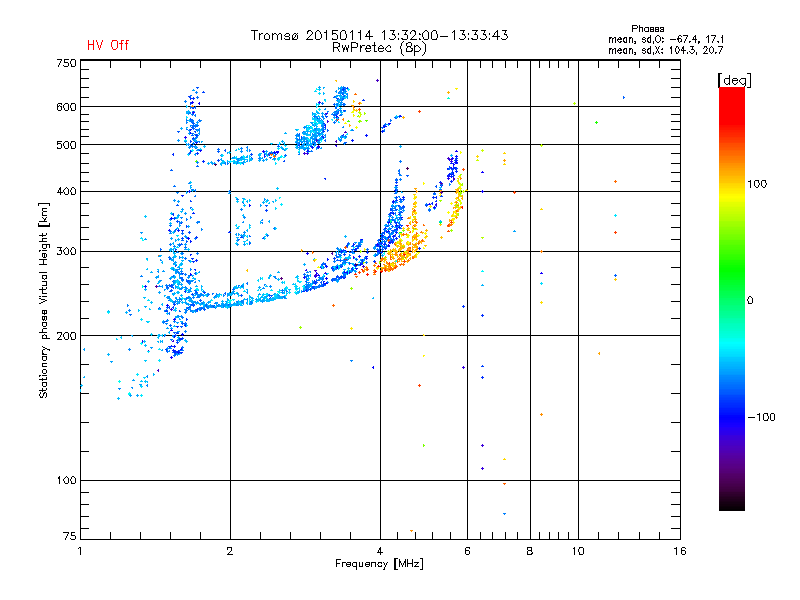The image size is (800, 600).
Task: Click the x-axis '4' tick label
Action: 380,551
